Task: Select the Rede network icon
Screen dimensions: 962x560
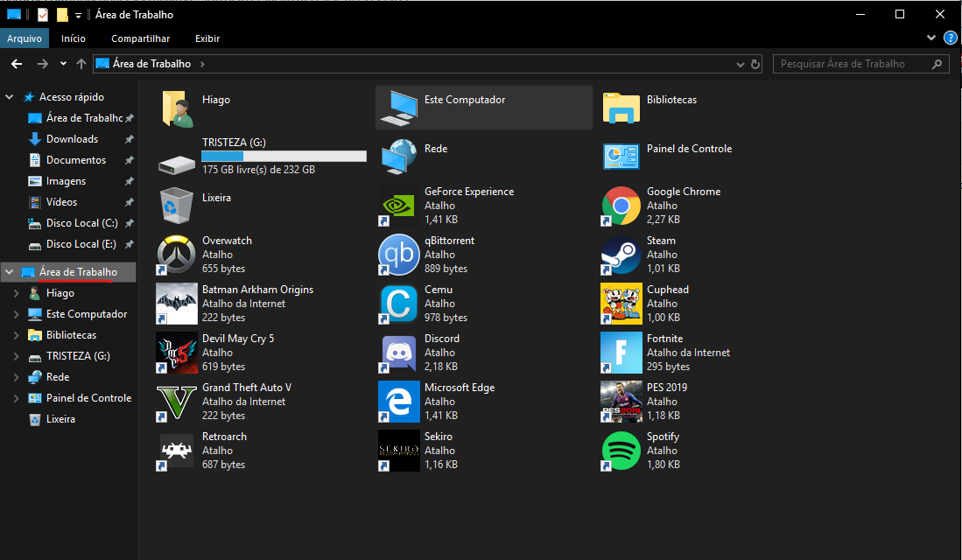Action: click(399, 157)
